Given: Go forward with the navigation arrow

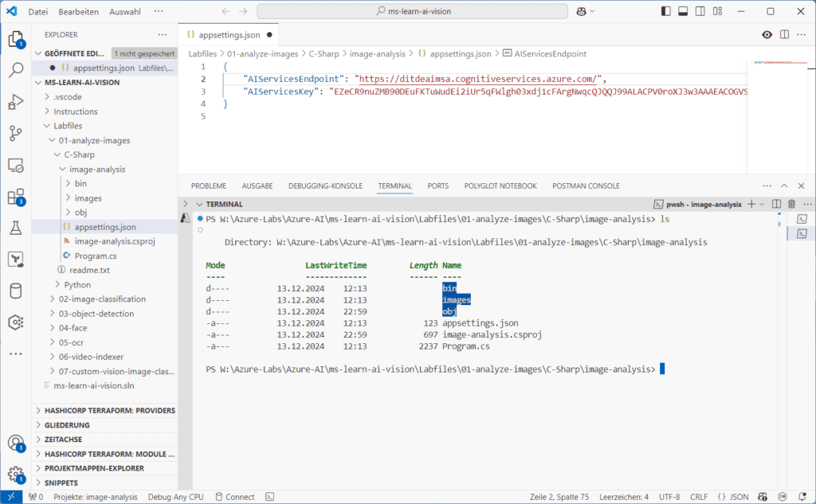Looking at the screenshot, I should click(243, 11).
